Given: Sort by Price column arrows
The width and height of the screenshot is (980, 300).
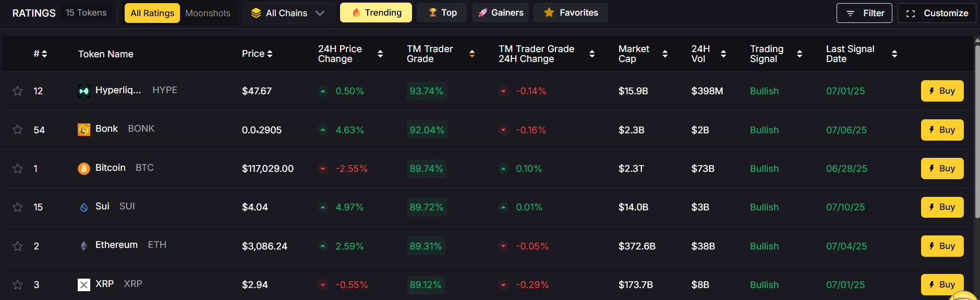Looking at the screenshot, I should coord(270,54).
